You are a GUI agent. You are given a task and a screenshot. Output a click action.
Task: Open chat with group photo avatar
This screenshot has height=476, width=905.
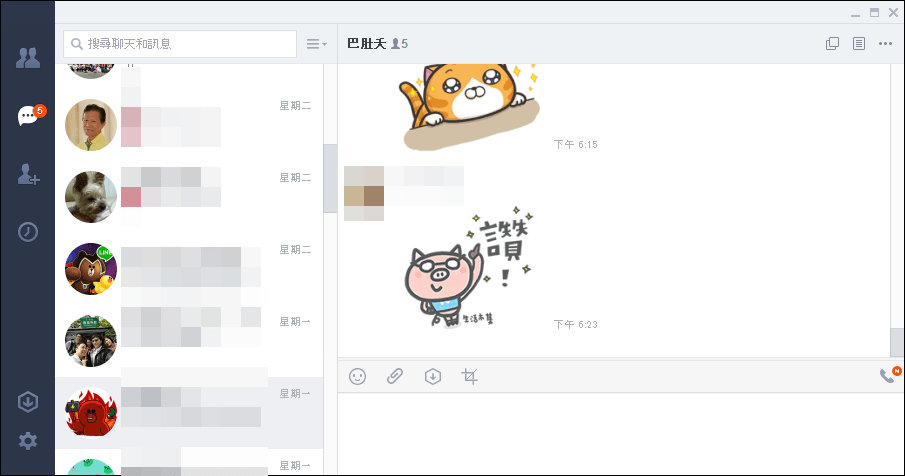(x=91, y=341)
